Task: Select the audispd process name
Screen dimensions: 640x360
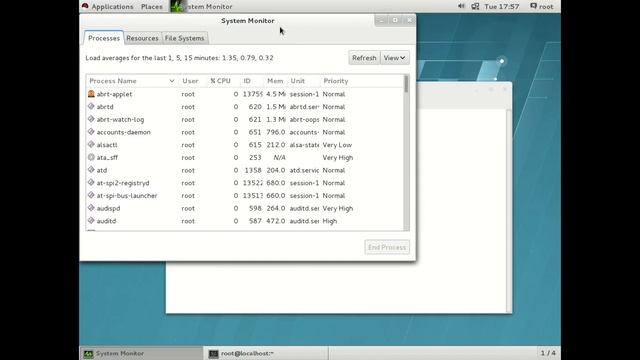Action: (x=108, y=208)
